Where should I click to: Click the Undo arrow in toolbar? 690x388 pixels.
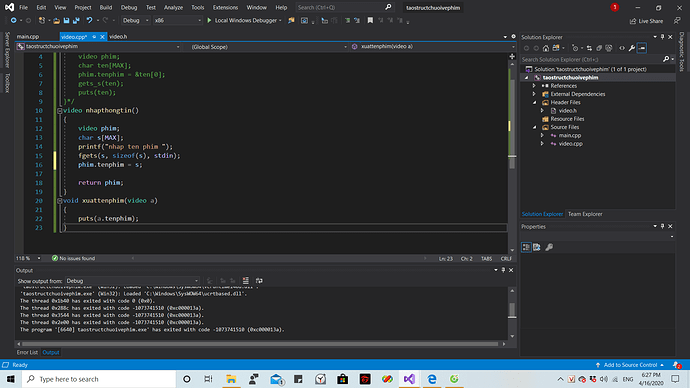(89, 20)
